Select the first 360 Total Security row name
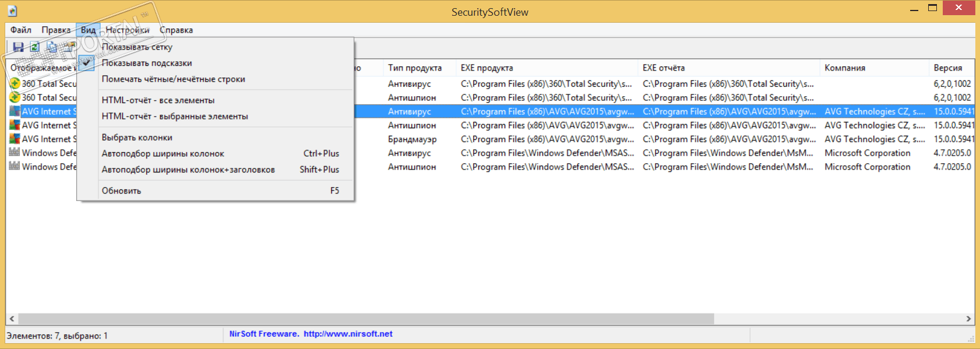This screenshot has width=980, height=349. click(49, 84)
